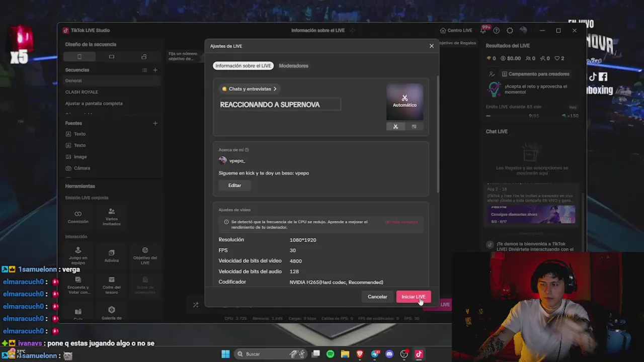
Task: Open the Varios invitados tool
Action: pyautogui.click(x=112, y=217)
